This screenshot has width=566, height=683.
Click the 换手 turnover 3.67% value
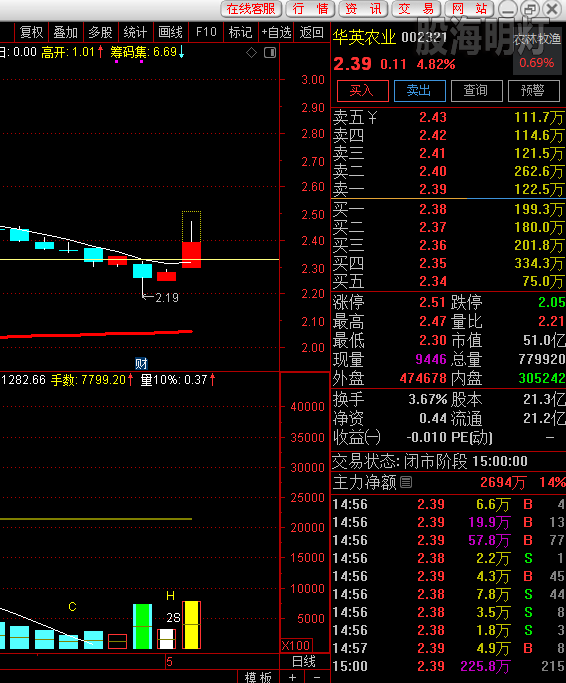[427, 399]
